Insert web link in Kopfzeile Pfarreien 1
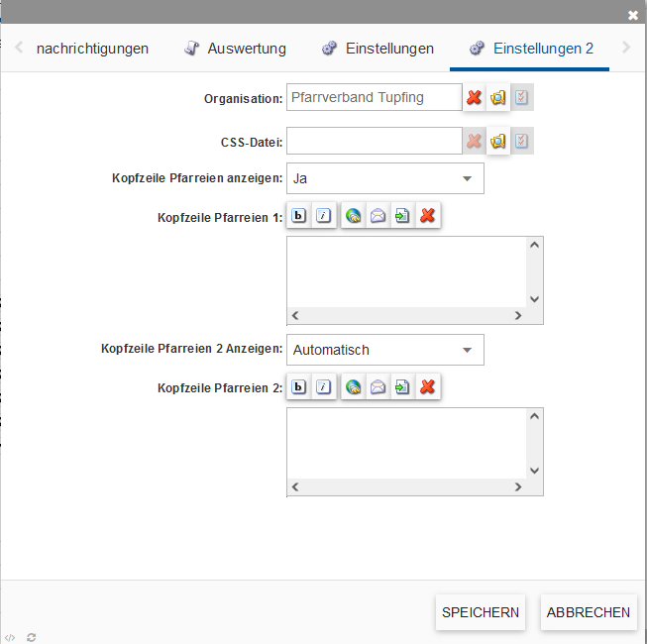 point(353,217)
